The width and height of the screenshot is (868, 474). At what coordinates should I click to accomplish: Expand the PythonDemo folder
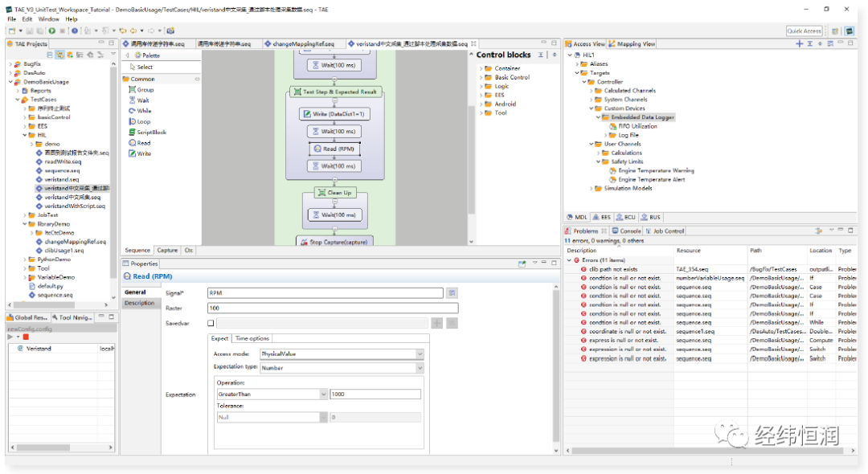pyautogui.click(x=25, y=259)
